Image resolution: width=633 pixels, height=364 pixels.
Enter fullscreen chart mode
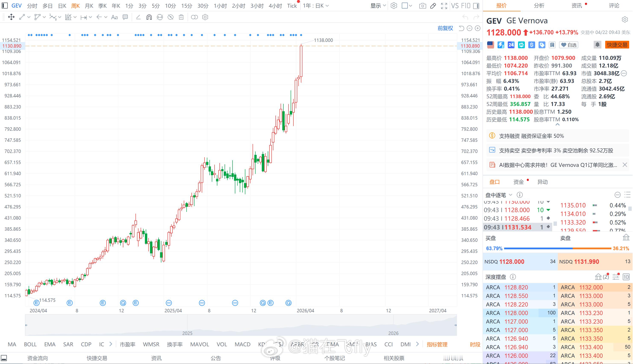click(444, 6)
